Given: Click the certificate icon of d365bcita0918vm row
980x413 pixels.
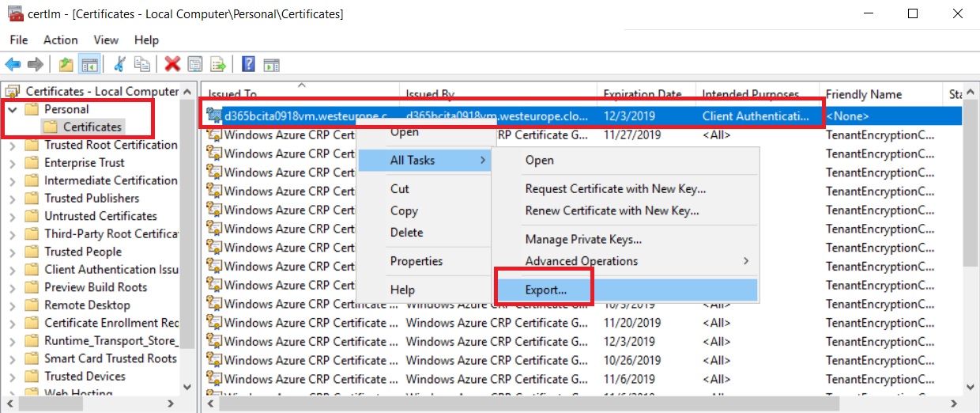Looking at the screenshot, I should [214, 116].
